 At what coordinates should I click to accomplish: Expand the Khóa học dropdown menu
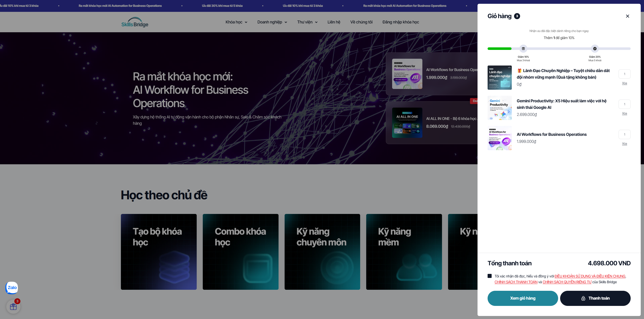click(x=236, y=22)
